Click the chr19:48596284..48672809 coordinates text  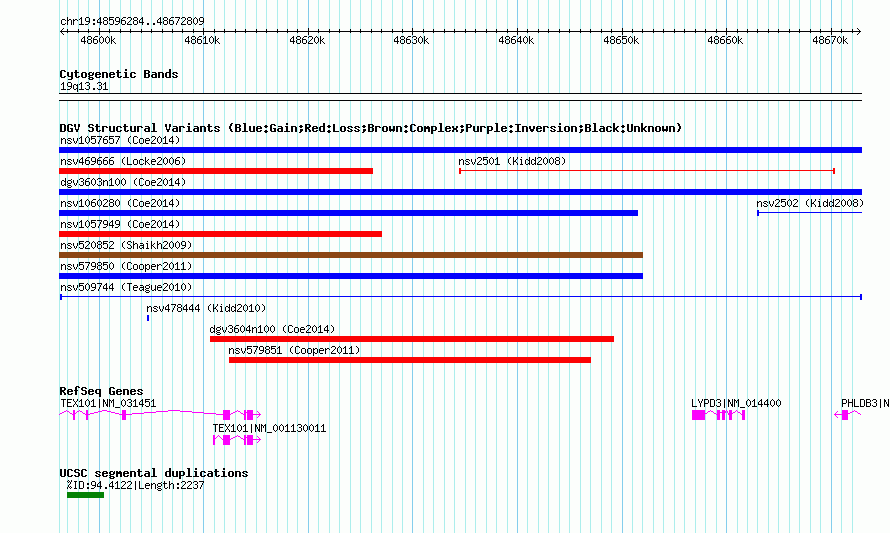(x=132, y=22)
